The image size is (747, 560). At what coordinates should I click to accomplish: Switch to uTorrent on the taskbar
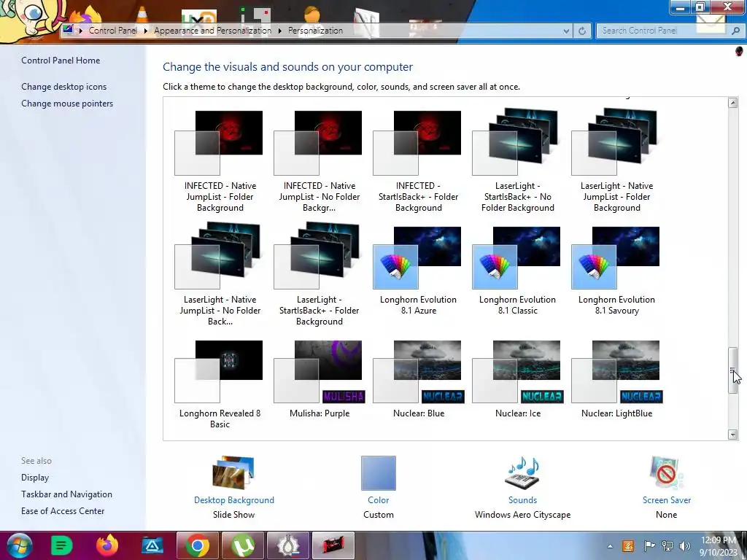tap(243, 545)
